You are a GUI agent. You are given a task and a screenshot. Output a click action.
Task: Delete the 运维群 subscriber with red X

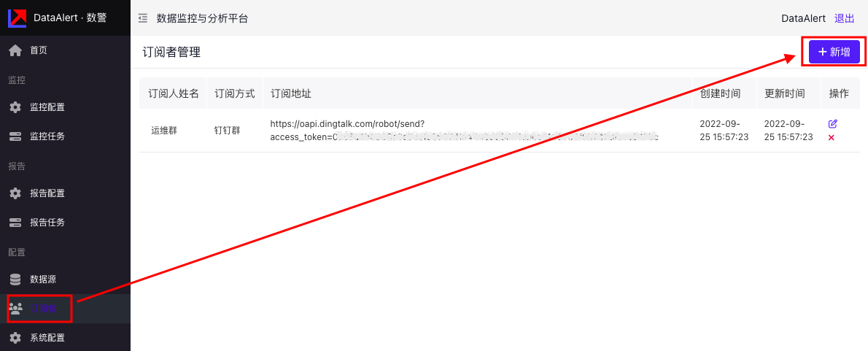(x=832, y=137)
